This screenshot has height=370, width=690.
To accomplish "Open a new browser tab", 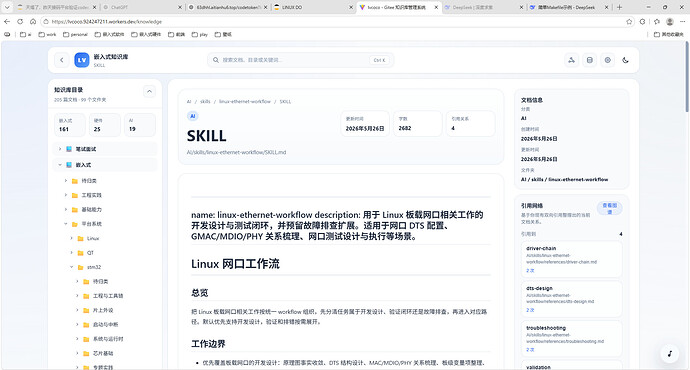I will [619, 7].
